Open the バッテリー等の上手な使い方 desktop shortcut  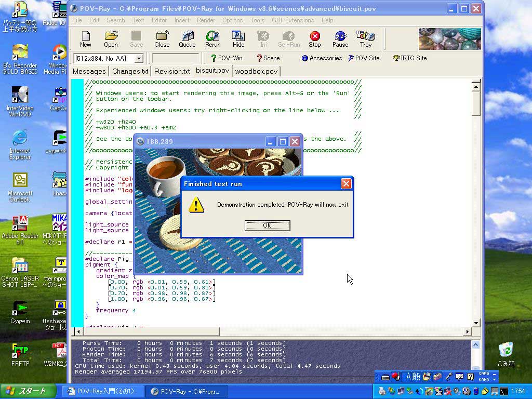click(x=20, y=17)
